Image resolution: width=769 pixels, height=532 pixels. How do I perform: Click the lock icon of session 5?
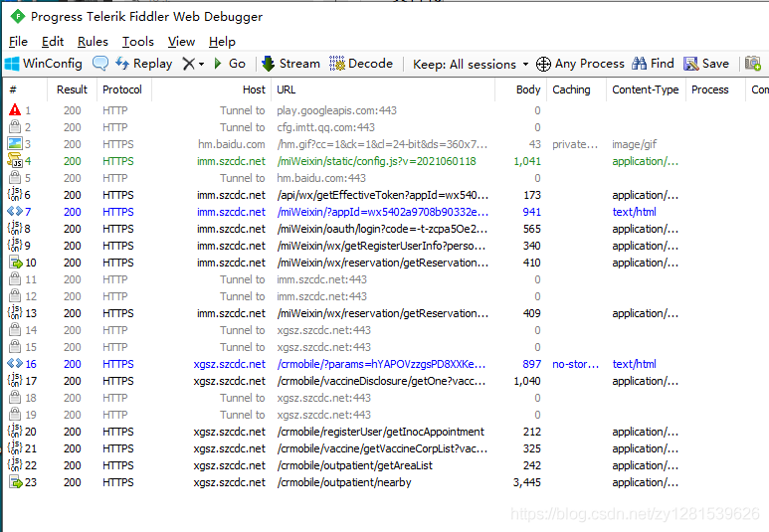[15, 177]
